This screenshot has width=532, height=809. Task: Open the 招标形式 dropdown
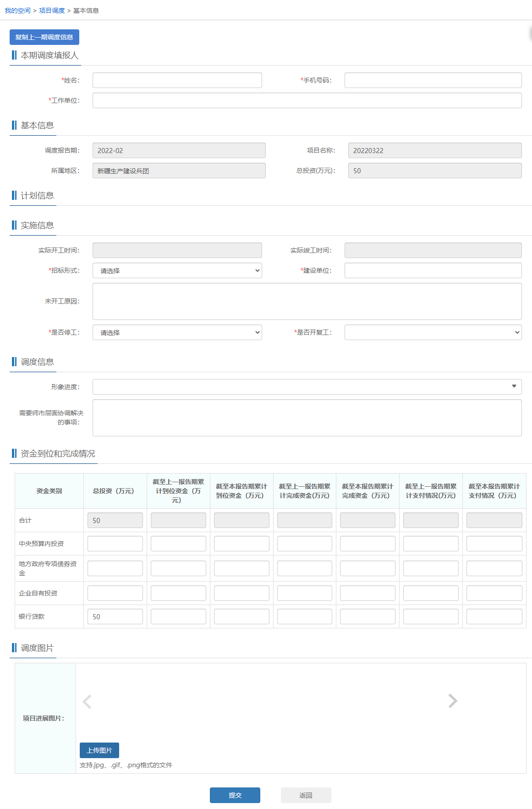[x=177, y=270]
